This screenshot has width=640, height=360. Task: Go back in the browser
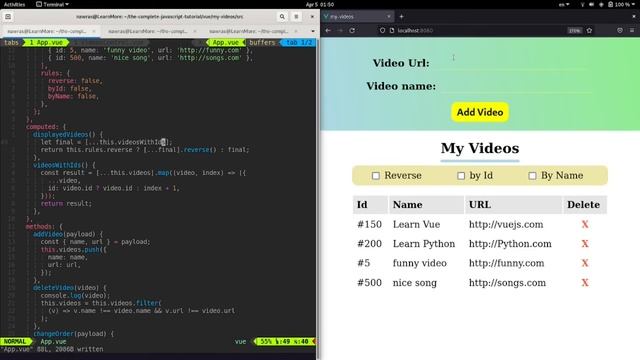click(328, 31)
